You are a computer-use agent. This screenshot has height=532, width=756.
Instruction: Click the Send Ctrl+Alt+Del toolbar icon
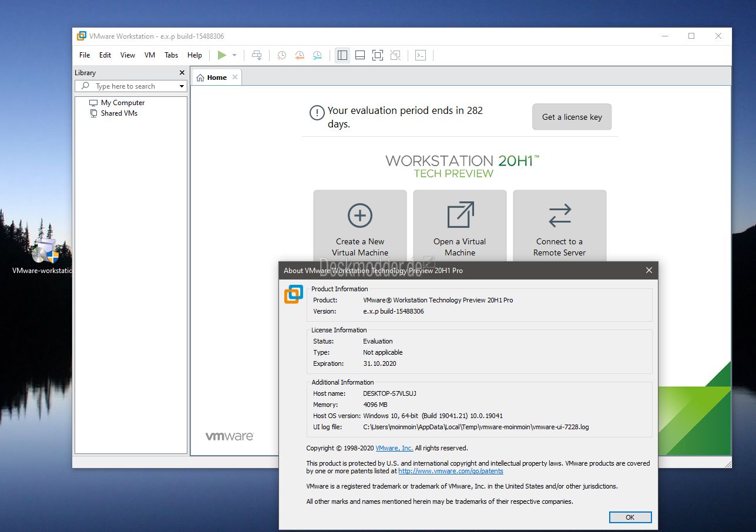pyautogui.click(x=257, y=55)
